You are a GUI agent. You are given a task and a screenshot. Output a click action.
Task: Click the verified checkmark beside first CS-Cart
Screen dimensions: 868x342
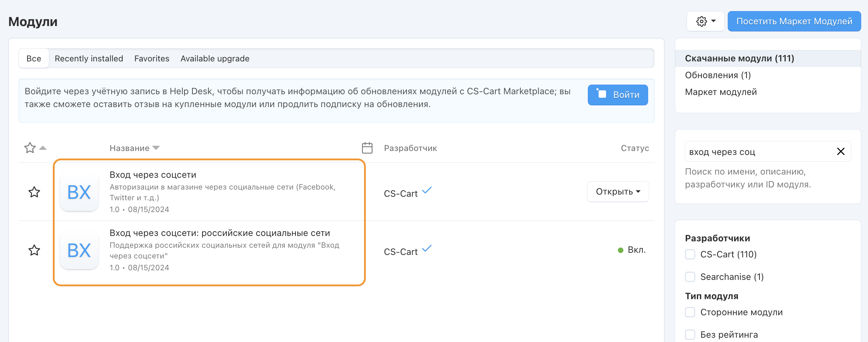[x=427, y=190]
